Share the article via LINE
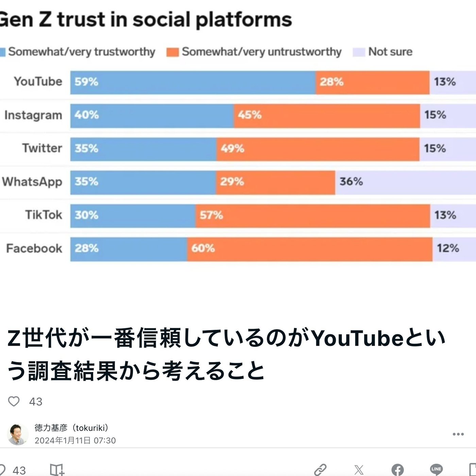The height and width of the screenshot is (476, 476). pos(436,470)
